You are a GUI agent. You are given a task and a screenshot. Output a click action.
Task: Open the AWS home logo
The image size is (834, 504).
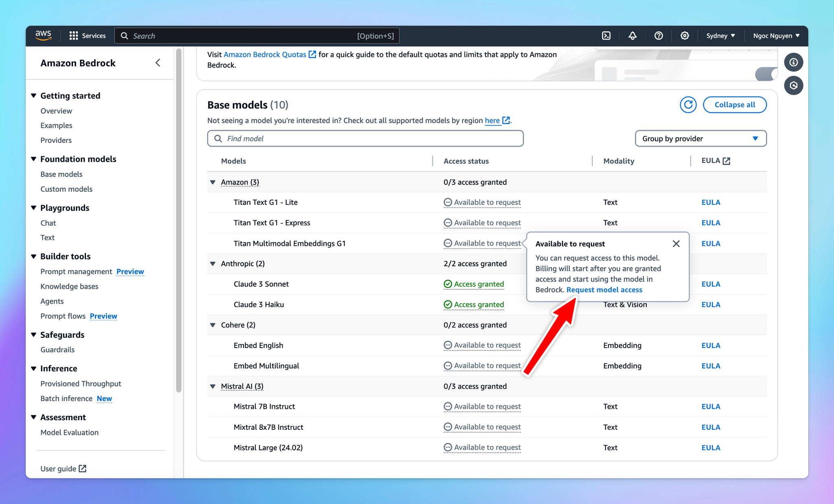point(43,35)
